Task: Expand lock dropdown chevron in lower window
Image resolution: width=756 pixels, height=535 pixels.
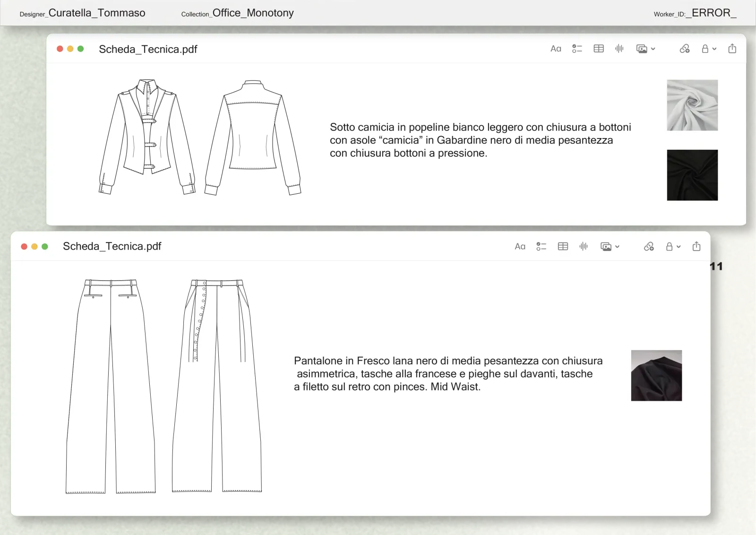Action: click(679, 246)
